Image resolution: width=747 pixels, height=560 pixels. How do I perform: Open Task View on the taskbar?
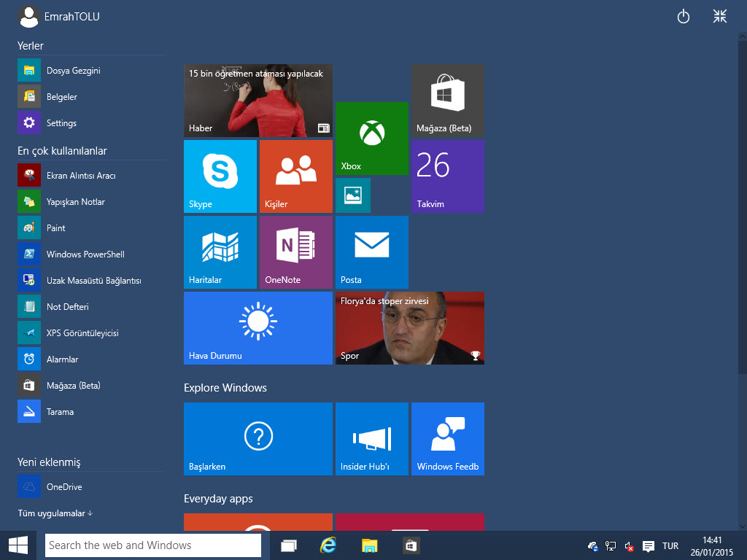(x=289, y=545)
